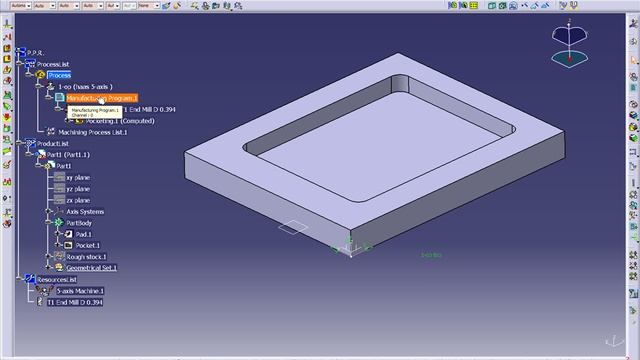Expand the Pocket.1 node
Image resolution: width=640 pixels, height=360 pixels.
tap(58, 245)
